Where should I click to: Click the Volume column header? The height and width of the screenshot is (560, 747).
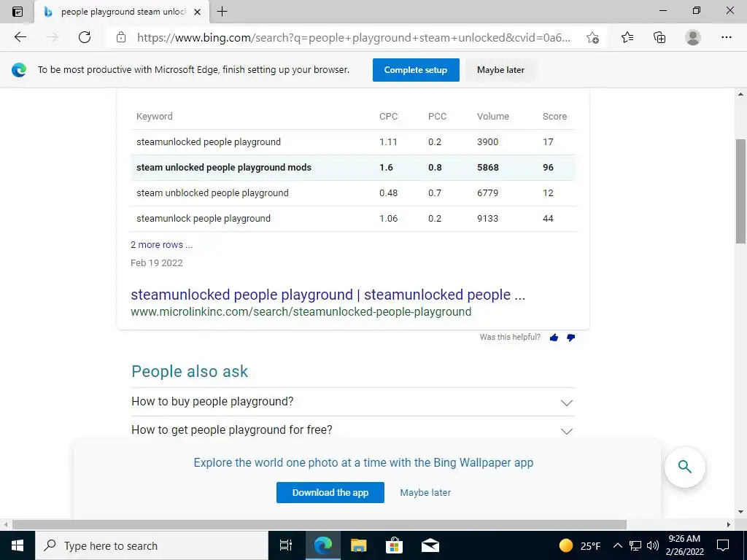[492, 116]
